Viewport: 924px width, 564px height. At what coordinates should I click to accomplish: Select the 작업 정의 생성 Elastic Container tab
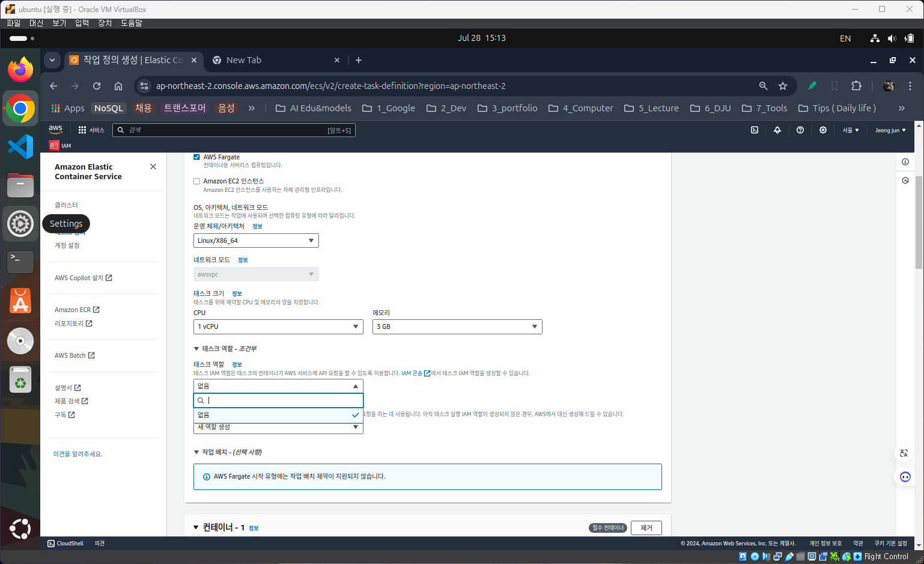pos(133,60)
